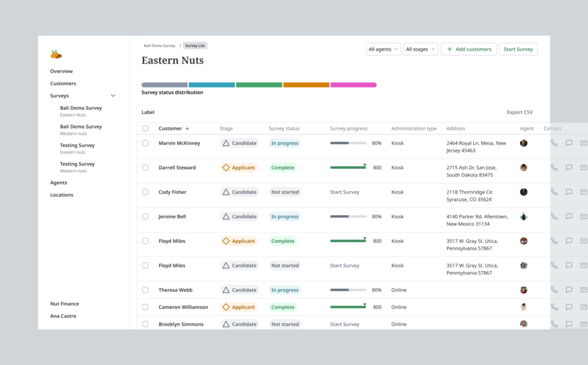
Task: Click agent avatar in Jerome Bell's row
Action: [524, 217]
